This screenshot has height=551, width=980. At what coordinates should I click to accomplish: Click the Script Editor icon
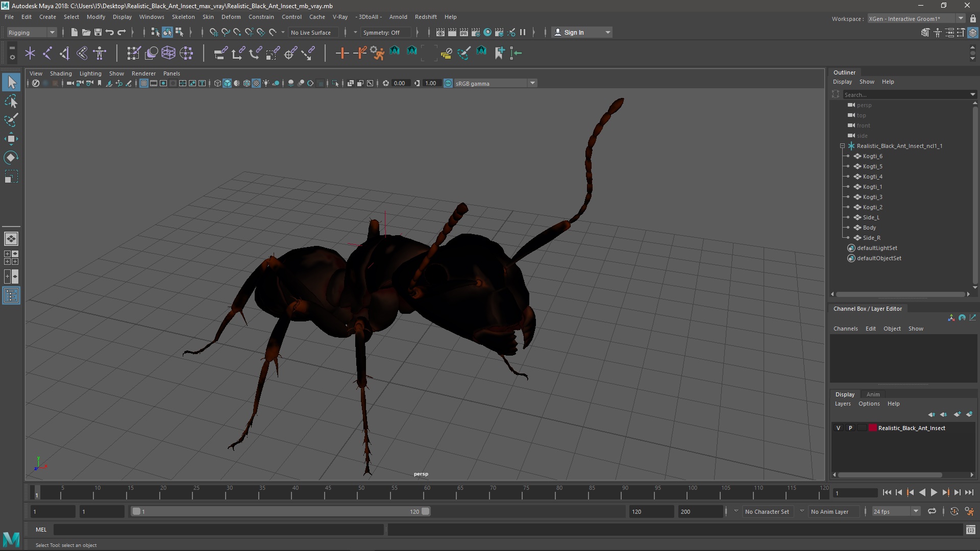[x=970, y=530]
